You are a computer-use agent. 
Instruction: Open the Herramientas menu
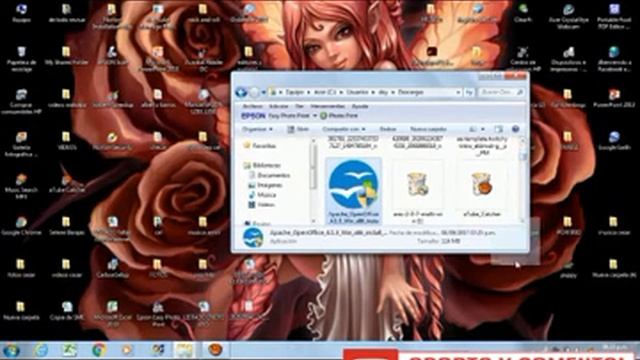[327, 106]
